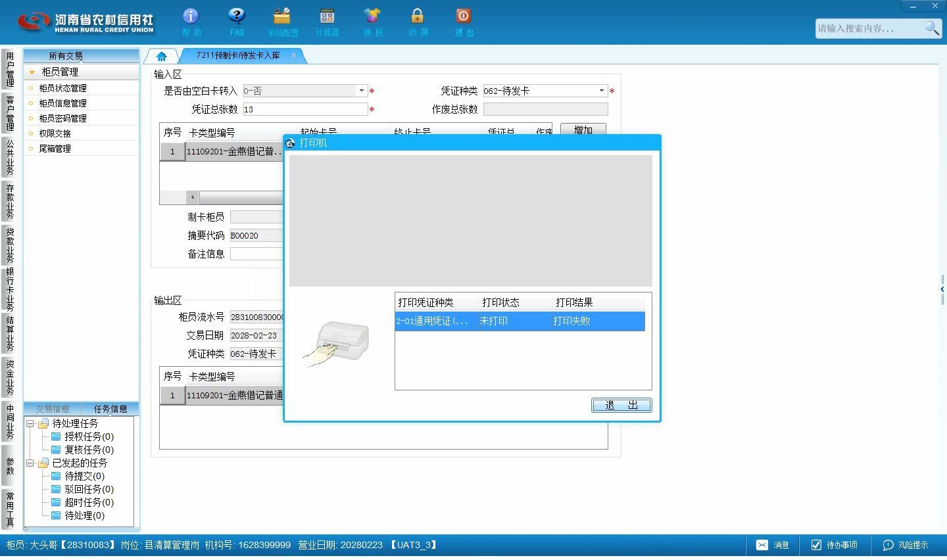Screen dimensions: 947x560
Task: Open 柜员密码管理 menu link
Action: tap(62, 118)
